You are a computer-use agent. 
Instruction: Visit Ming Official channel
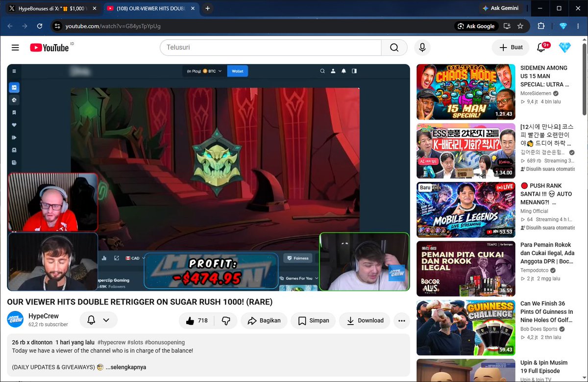pos(534,211)
